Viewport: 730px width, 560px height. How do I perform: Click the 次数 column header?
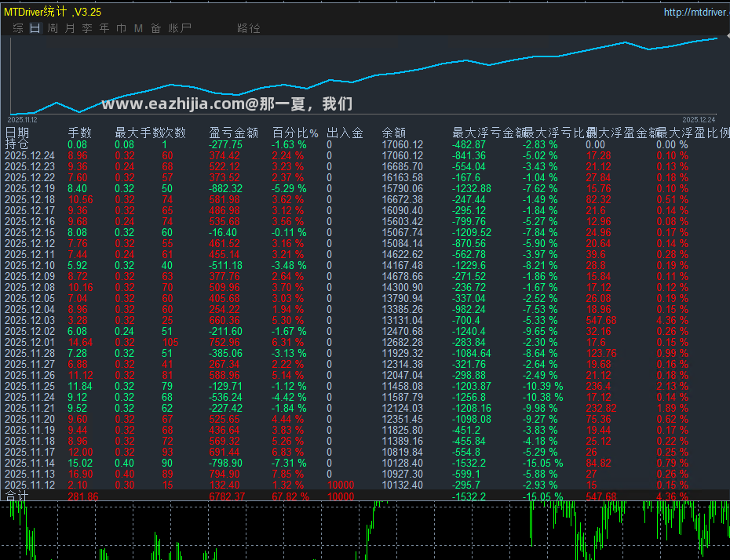[x=174, y=133]
